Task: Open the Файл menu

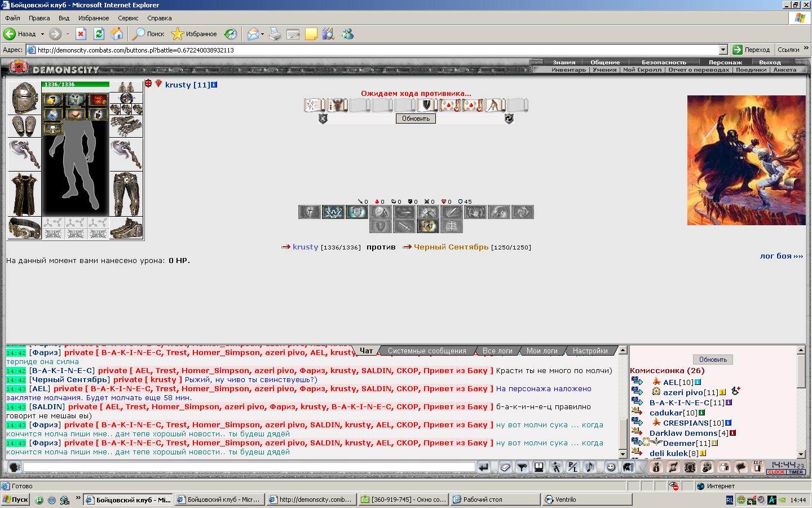Action: [x=12, y=18]
